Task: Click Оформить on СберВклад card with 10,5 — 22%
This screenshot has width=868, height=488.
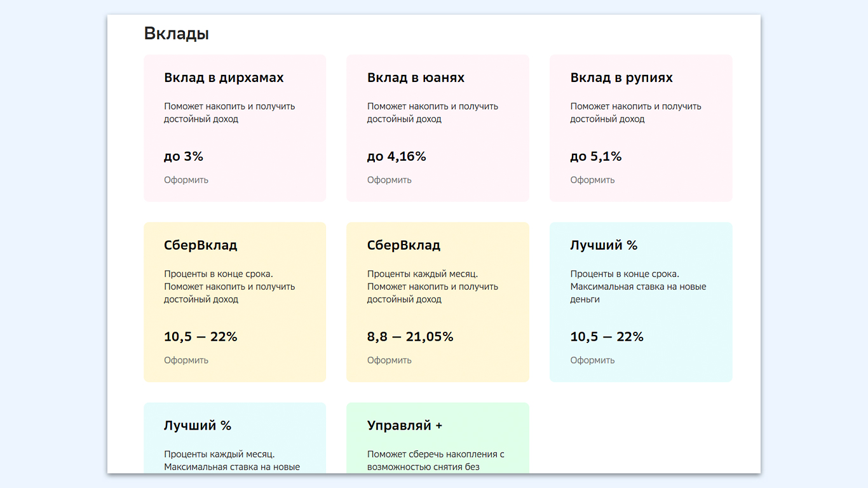Action: coord(186,360)
